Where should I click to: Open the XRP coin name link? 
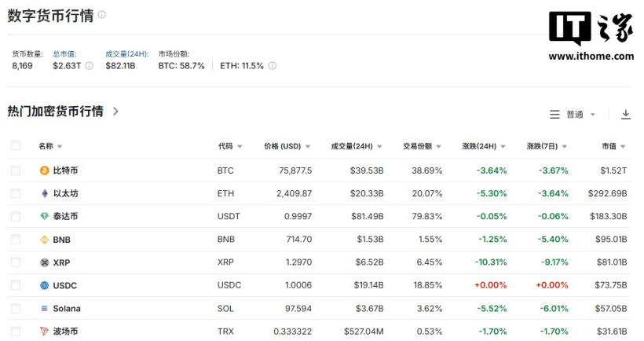pos(61,262)
